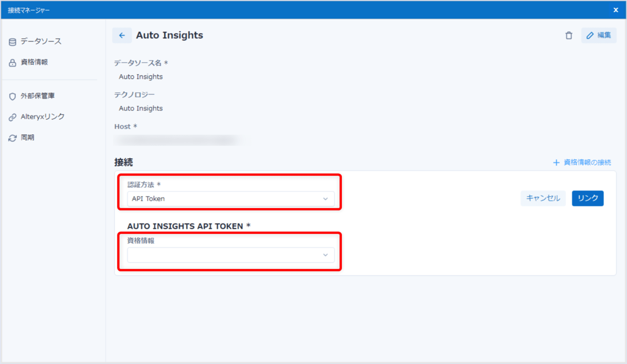Open the 外部保管庫 sidebar section

pyautogui.click(x=38, y=96)
